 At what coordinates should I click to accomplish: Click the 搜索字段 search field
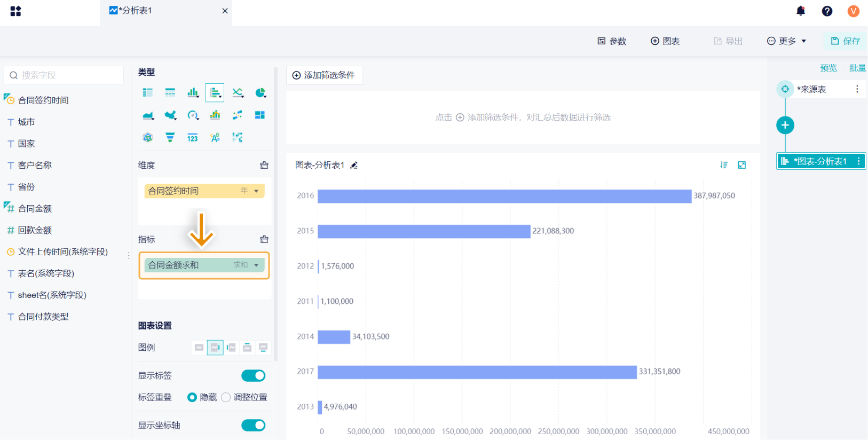[x=64, y=75]
